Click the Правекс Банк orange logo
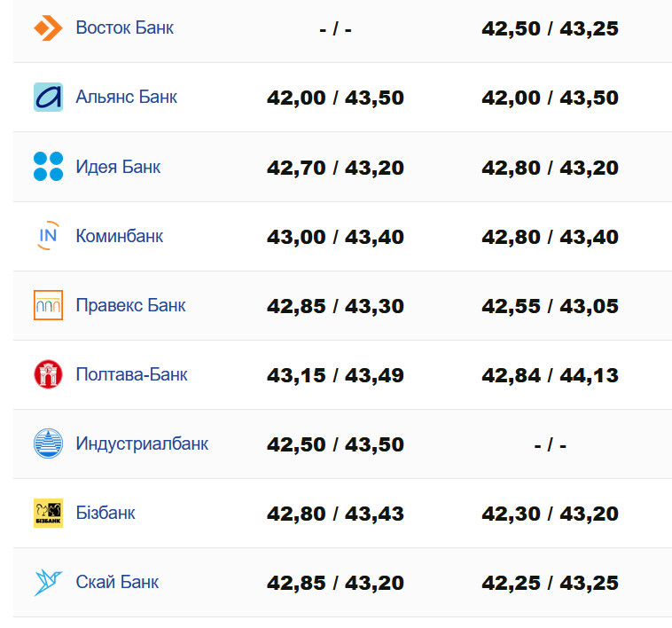672x628 pixels. click(x=48, y=304)
